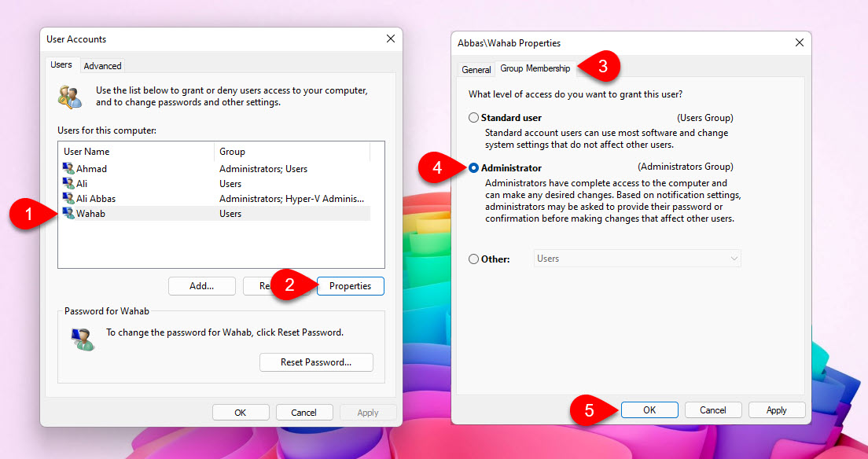Image resolution: width=868 pixels, height=459 pixels.
Task: Click the '(Users Group)' label text
Action: click(x=705, y=118)
